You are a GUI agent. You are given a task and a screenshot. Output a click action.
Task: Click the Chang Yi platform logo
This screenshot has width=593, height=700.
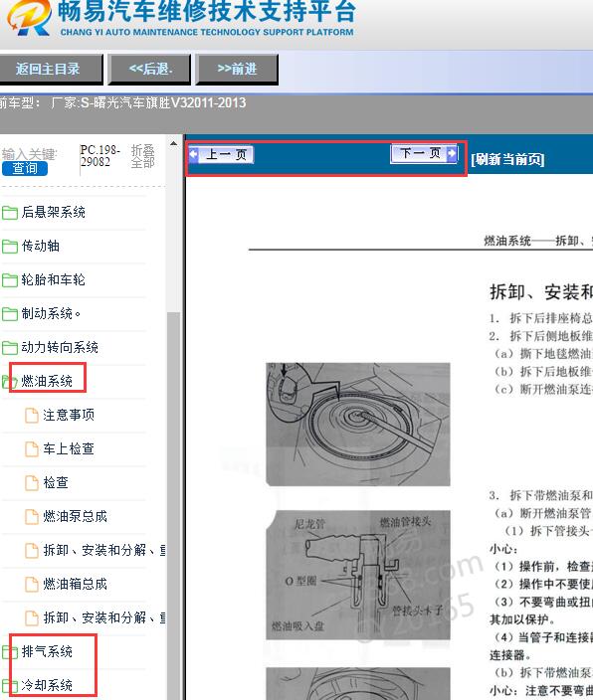(29, 17)
